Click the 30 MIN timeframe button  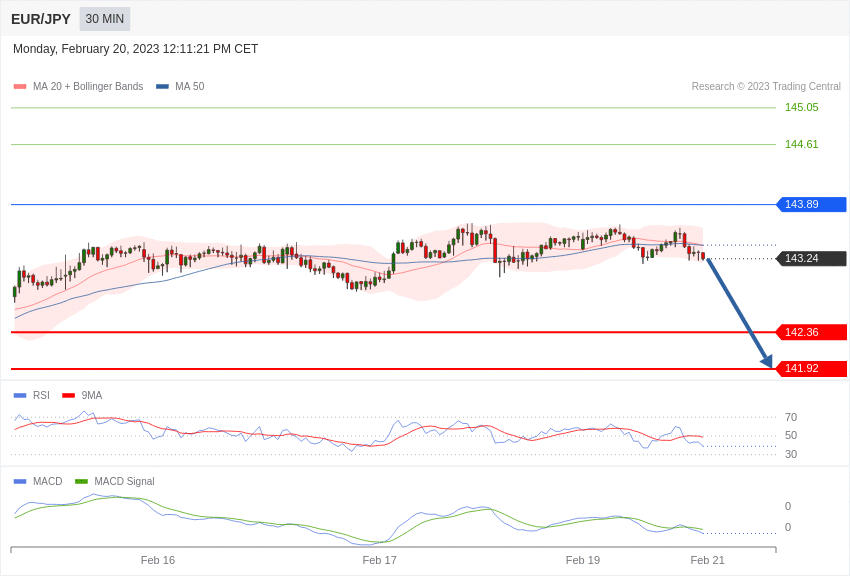[105, 19]
